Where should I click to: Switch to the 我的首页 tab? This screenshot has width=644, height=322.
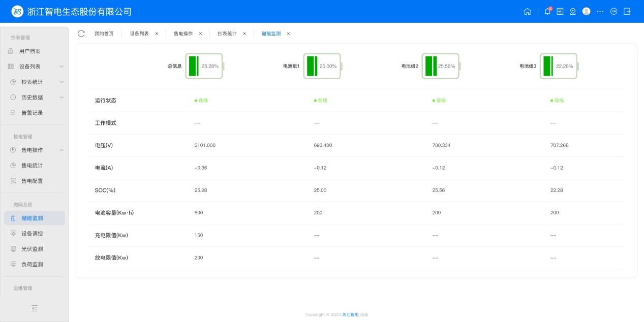pyautogui.click(x=104, y=34)
